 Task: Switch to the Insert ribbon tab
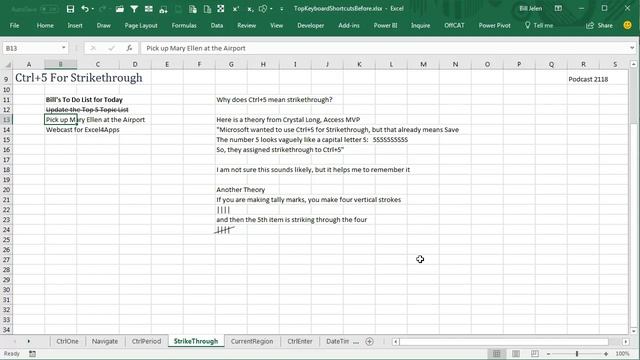click(75, 25)
